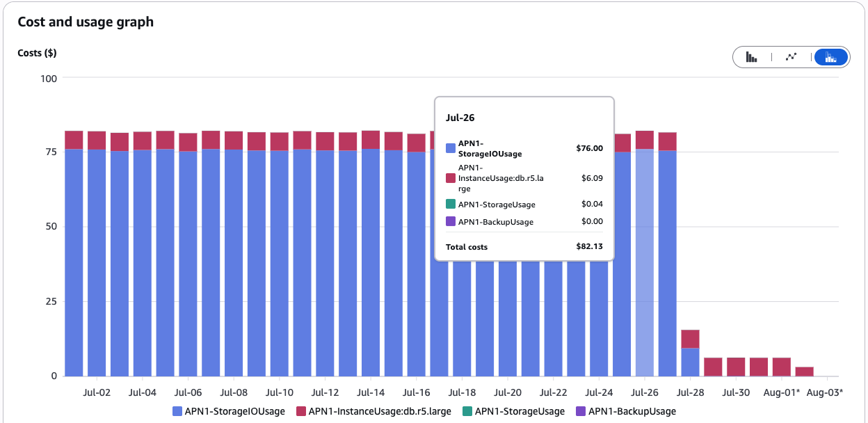Click the Cost and usage graph heading
This screenshot has width=868, height=423.
(x=86, y=22)
